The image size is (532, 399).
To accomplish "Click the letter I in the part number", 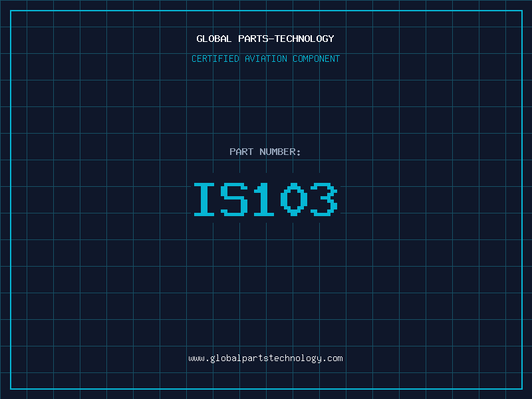I will tap(205, 199).
